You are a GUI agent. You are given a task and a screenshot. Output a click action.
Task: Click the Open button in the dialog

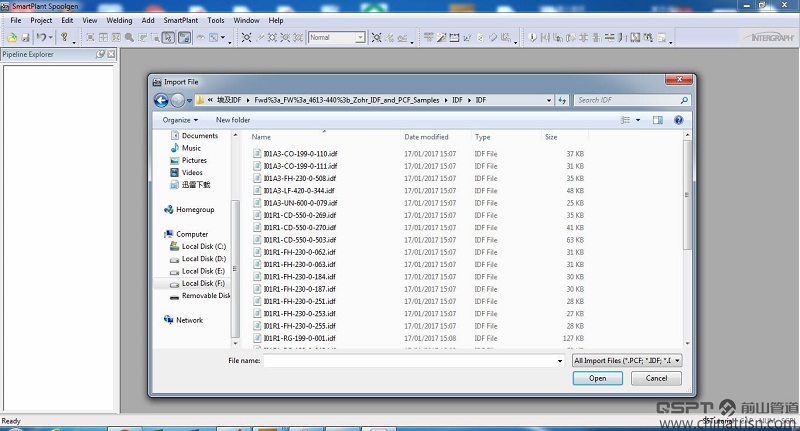(x=597, y=378)
